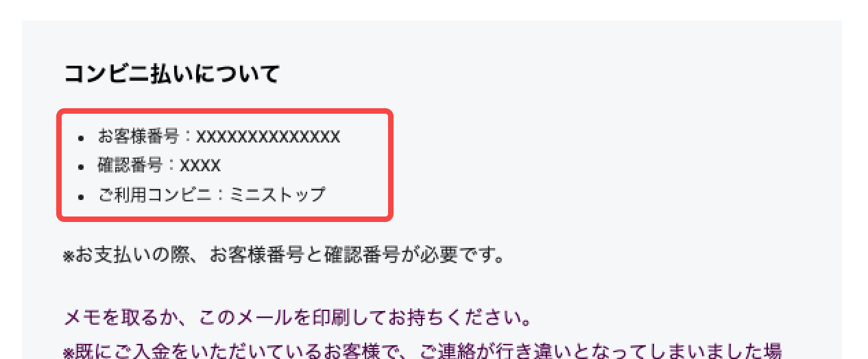This screenshot has width=868, height=359.
Task: Click the bullet point before 確認番号
Action: point(82,166)
